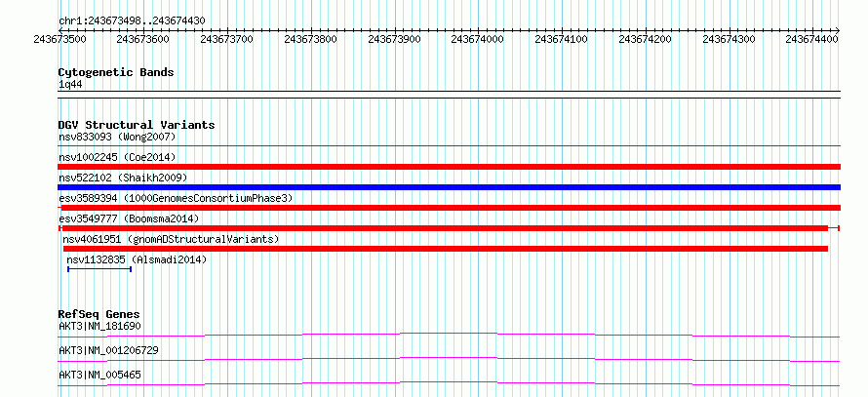This screenshot has height=397, width=868.
Task: Click ruler position 243674000
Action: pos(478,39)
